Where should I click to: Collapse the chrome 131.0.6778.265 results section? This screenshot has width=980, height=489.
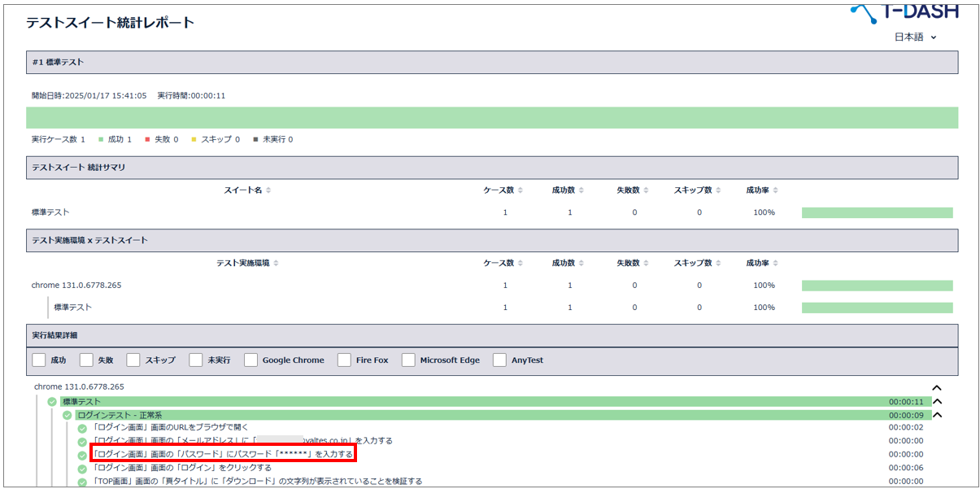[936, 388]
